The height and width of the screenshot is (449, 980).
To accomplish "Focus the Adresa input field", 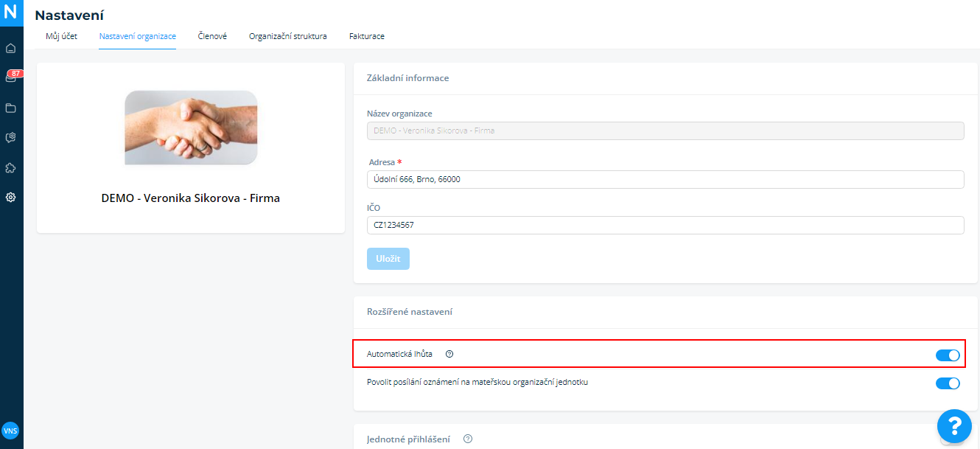I will (665, 179).
